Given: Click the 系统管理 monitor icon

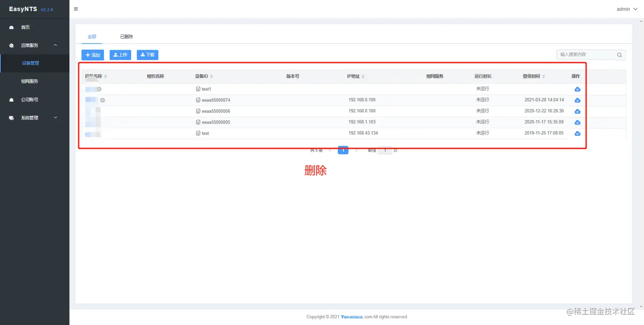Looking at the screenshot, I should 11,118.
